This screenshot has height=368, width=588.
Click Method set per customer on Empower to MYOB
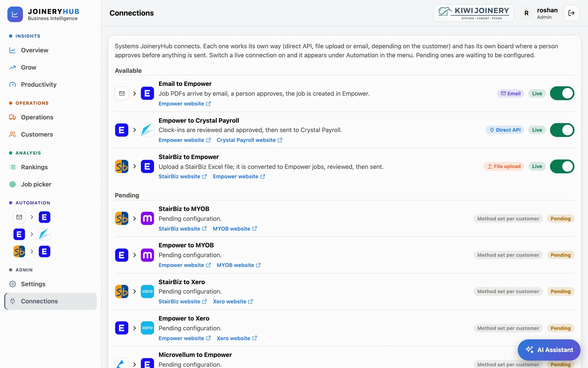pyautogui.click(x=508, y=255)
